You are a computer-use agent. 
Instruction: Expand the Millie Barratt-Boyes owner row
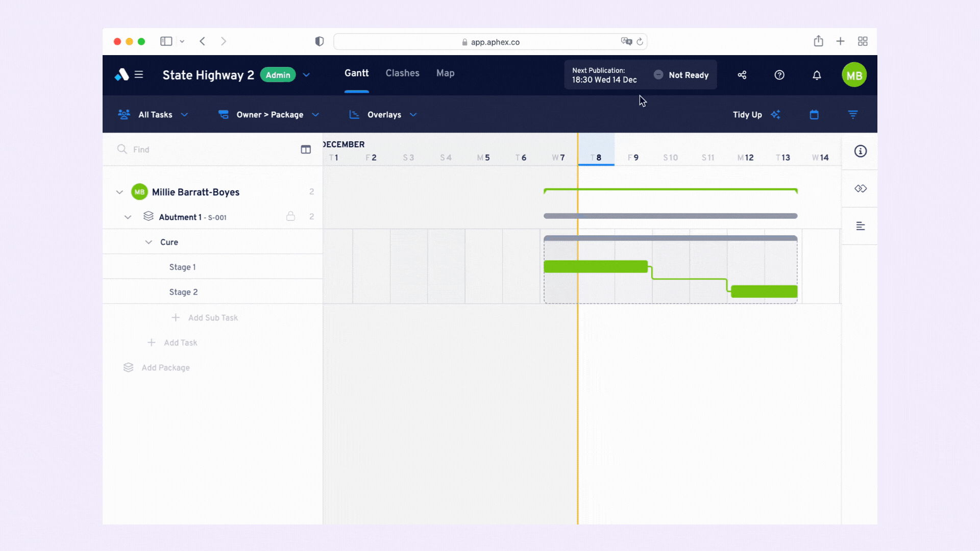pyautogui.click(x=119, y=192)
